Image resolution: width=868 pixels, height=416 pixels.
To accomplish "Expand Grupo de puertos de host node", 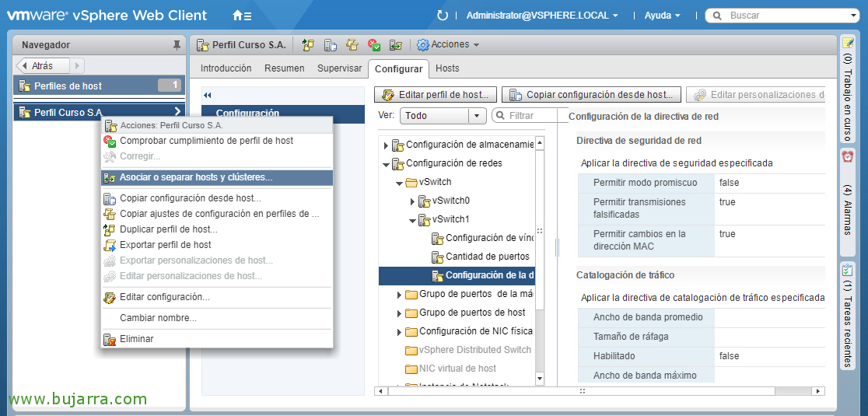I will point(399,313).
